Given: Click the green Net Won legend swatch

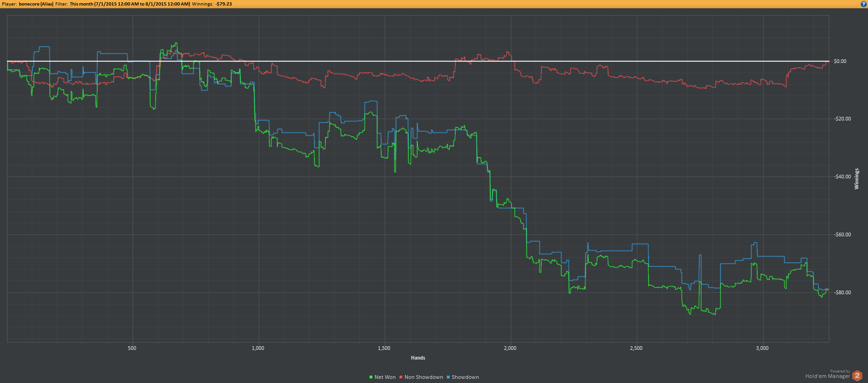Looking at the screenshot, I should [x=371, y=377].
